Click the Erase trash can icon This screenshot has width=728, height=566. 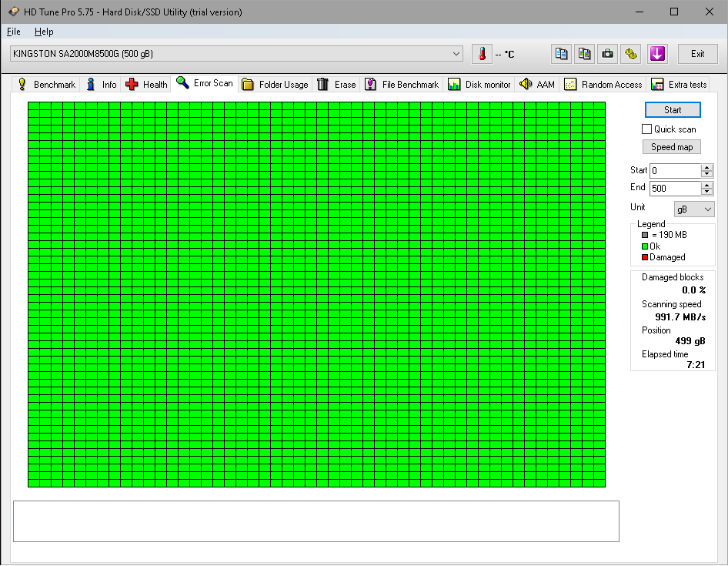tap(322, 84)
